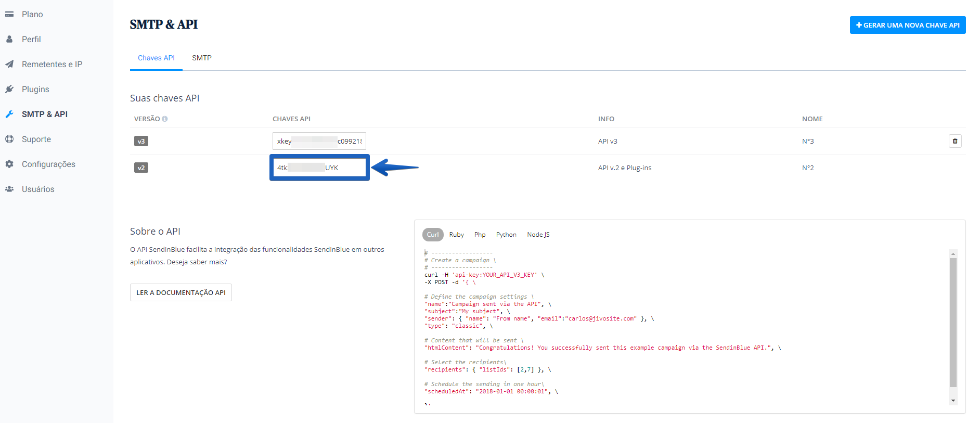
Task: Click the 'Suas chaves API' heading
Action: pos(165,98)
